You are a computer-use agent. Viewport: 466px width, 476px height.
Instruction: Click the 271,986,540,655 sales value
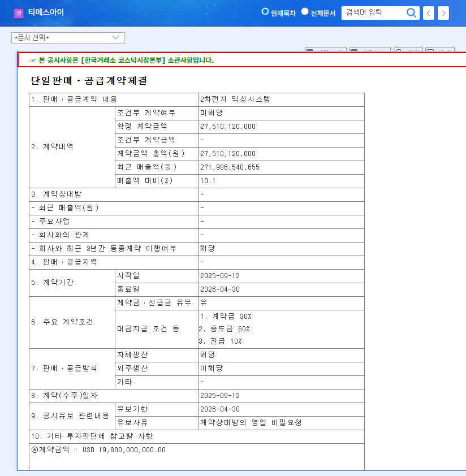point(230,167)
